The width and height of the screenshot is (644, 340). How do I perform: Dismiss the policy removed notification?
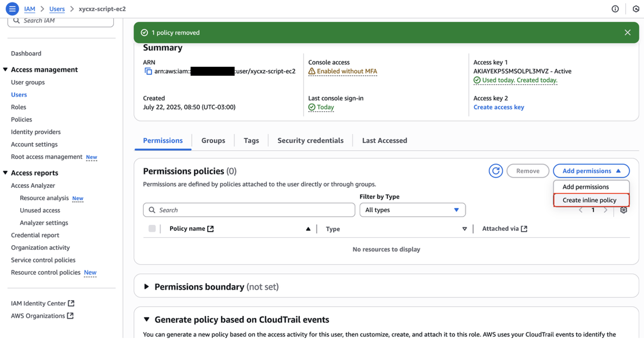(x=627, y=32)
